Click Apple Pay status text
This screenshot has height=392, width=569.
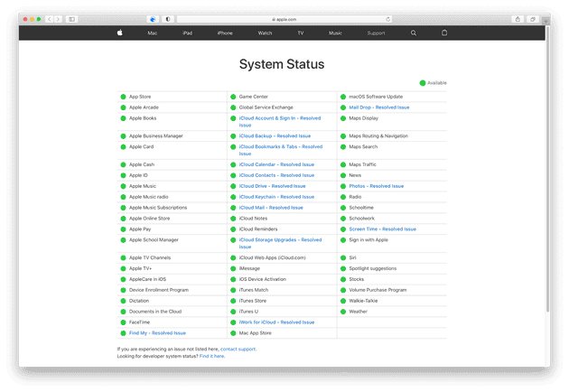tap(140, 229)
